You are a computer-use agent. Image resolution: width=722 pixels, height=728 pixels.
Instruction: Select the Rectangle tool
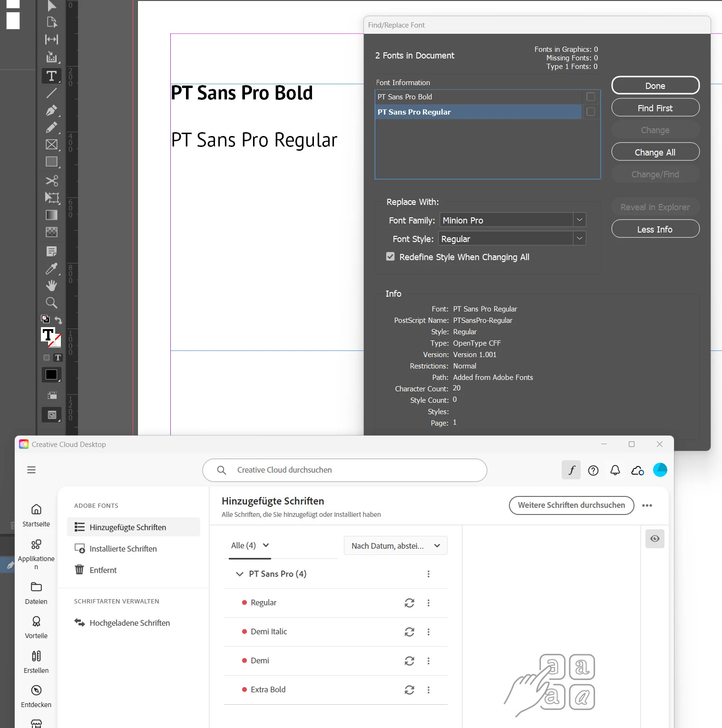[x=51, y=162]
